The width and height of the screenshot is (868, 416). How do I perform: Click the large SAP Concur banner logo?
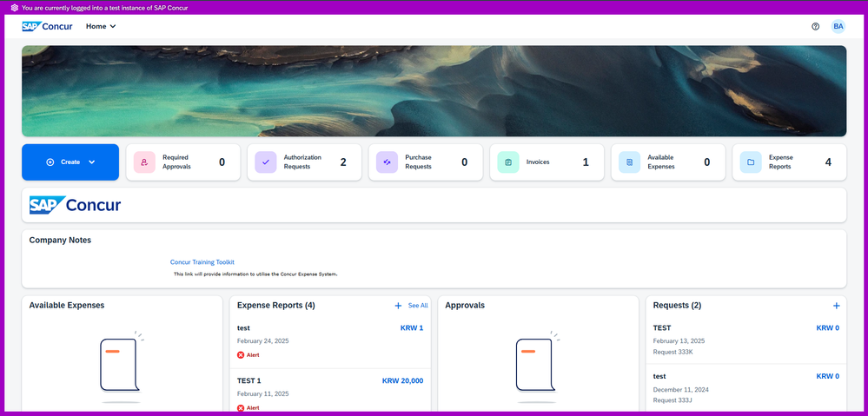click(76, 205)
